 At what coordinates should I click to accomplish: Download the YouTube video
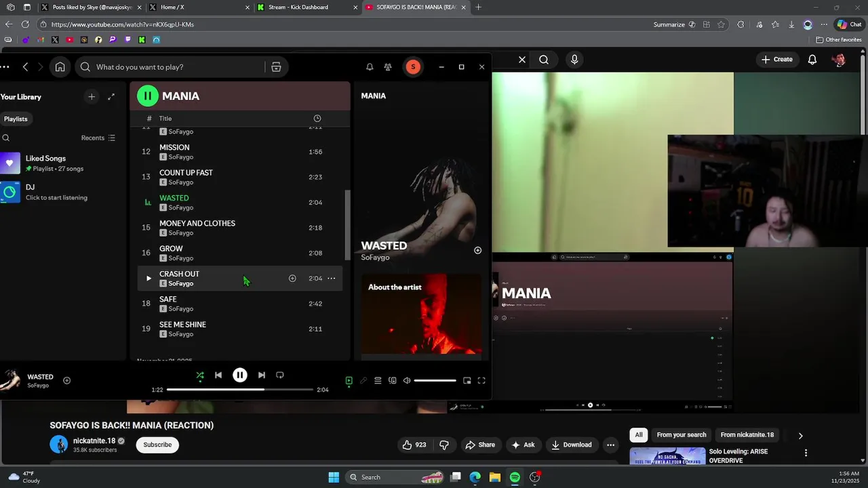pyautogui.click(x=572, y=445)
